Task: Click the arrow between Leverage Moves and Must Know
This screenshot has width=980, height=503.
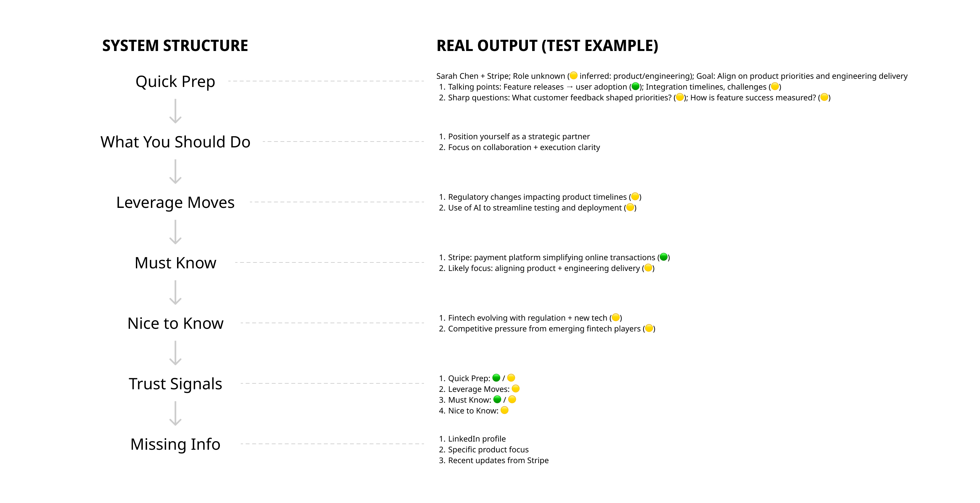Action: (x=175, y=232)
